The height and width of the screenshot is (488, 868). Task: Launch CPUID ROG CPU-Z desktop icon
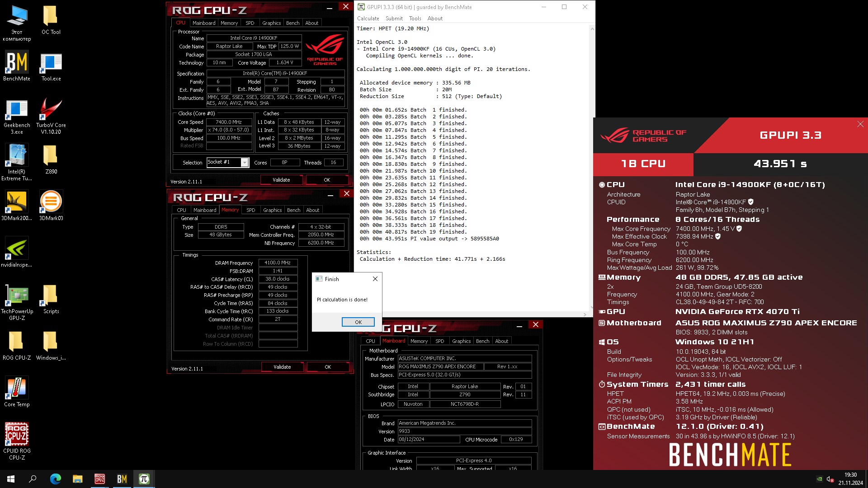(17, 441)
